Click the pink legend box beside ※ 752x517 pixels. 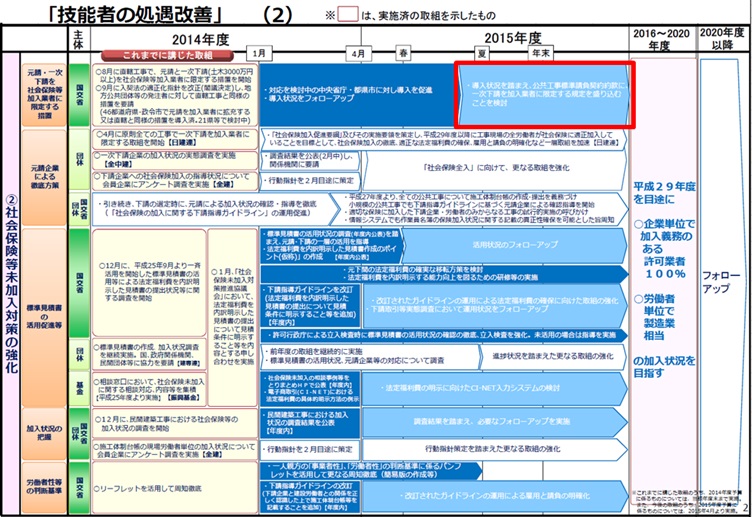[347, 15]
